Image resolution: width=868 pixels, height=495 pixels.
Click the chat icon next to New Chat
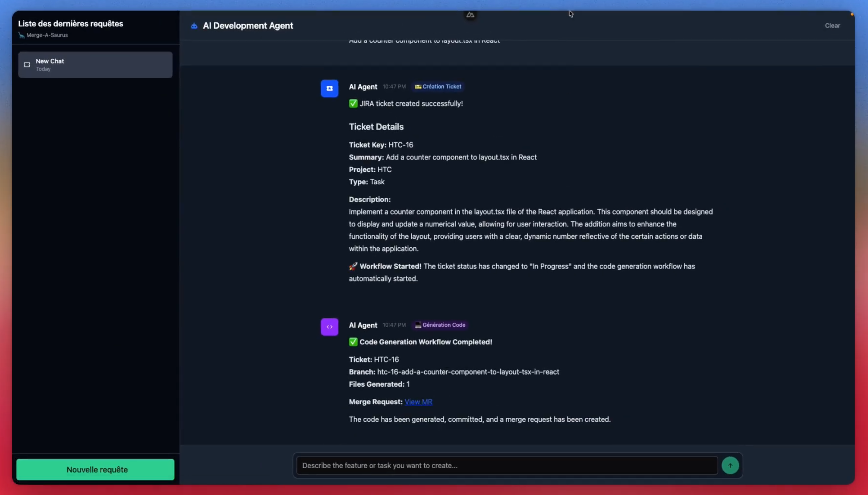(27, 65)
